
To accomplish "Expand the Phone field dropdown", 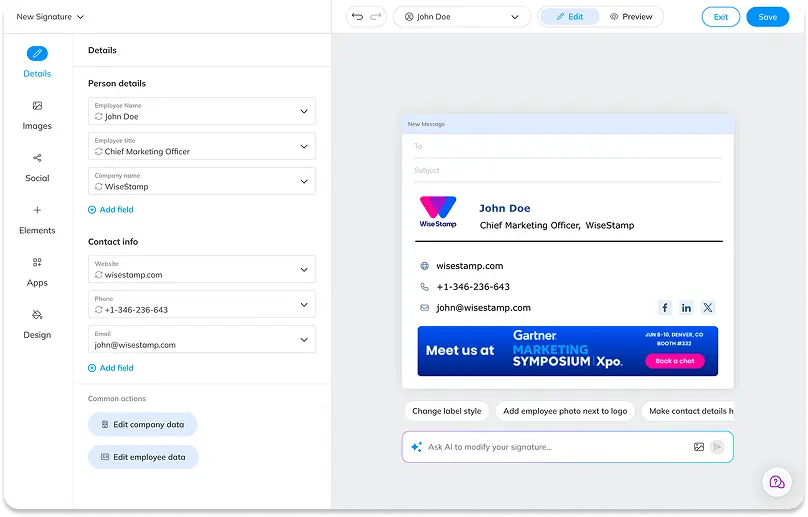I will 304,305.
